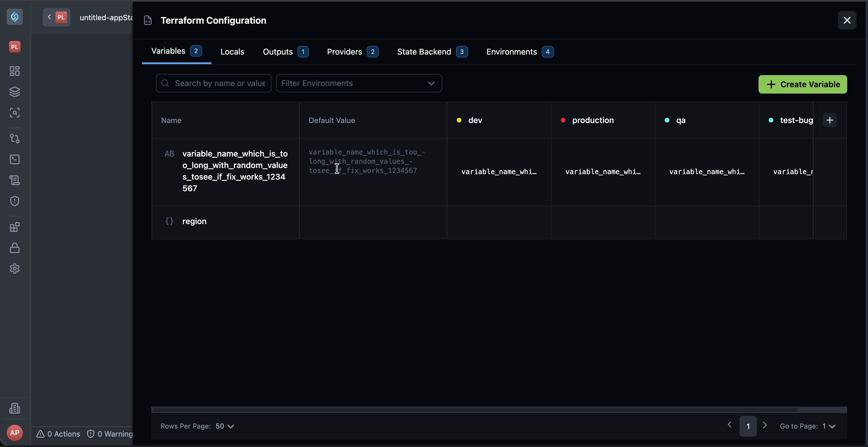The image size is (868, 447).
Task: Click the stacked layers sidebar icon
Action: [x=14, y=92]
